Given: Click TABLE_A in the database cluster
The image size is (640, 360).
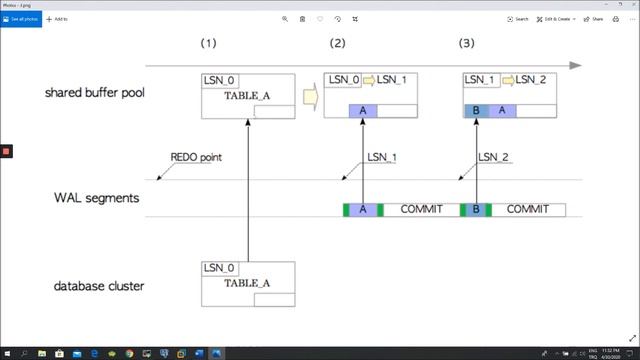Looking at the screenshot, I should click(x=247, y=283).
